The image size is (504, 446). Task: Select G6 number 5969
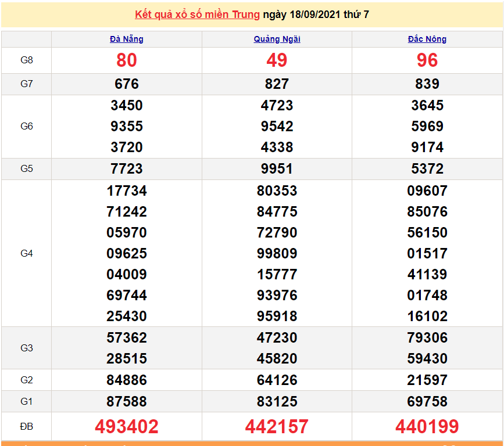pyautogui.click(x=427, y=126)
